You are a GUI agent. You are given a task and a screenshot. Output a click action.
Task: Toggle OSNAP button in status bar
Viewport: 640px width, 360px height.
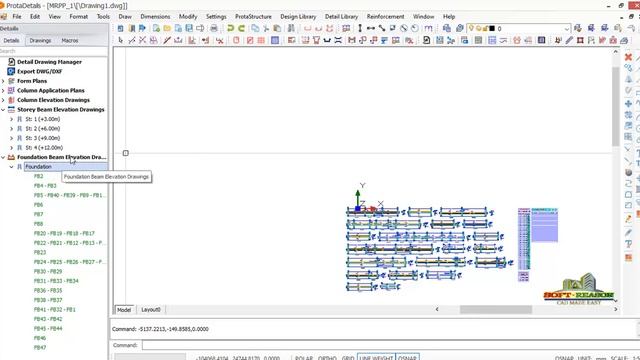point(407,358)
